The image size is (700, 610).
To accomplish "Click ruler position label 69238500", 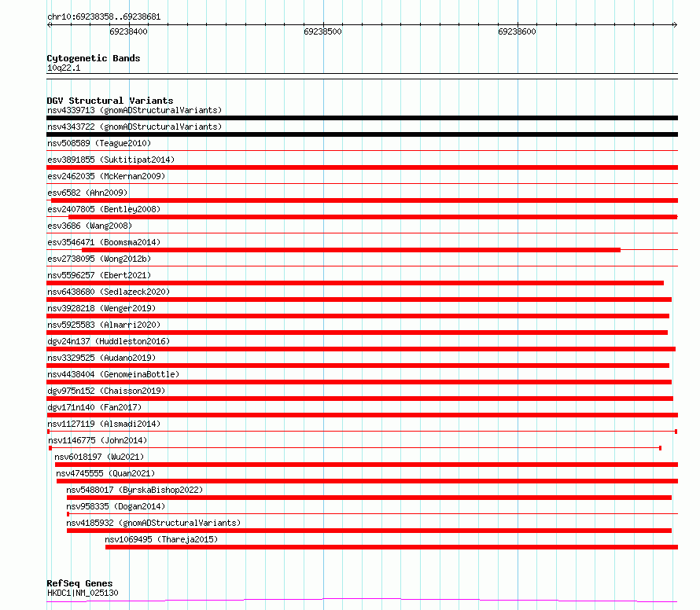I will 322,31.
